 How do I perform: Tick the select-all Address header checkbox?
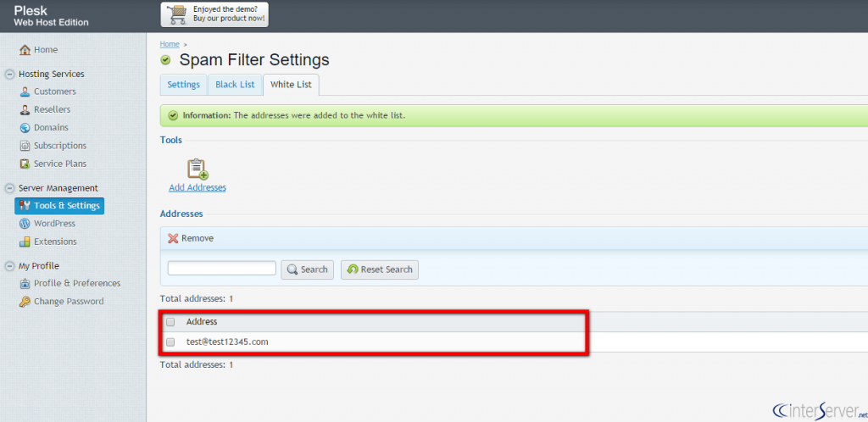click(171, 322)
